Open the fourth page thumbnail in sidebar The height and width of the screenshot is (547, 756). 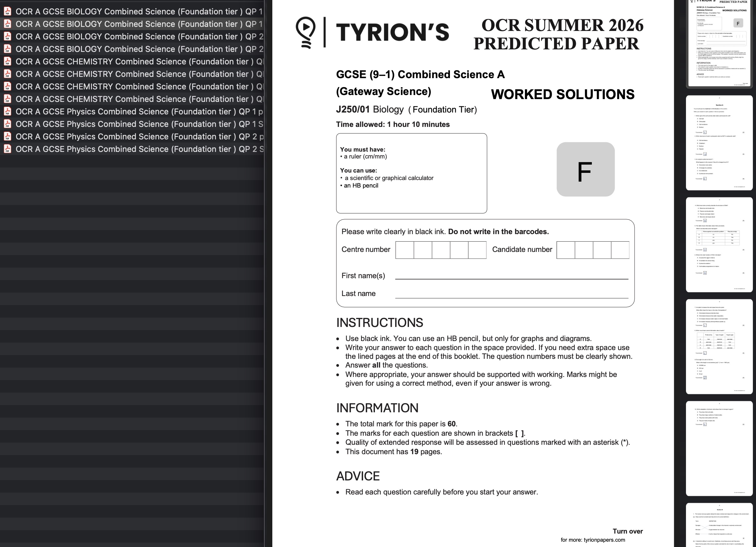click(719, 346)
